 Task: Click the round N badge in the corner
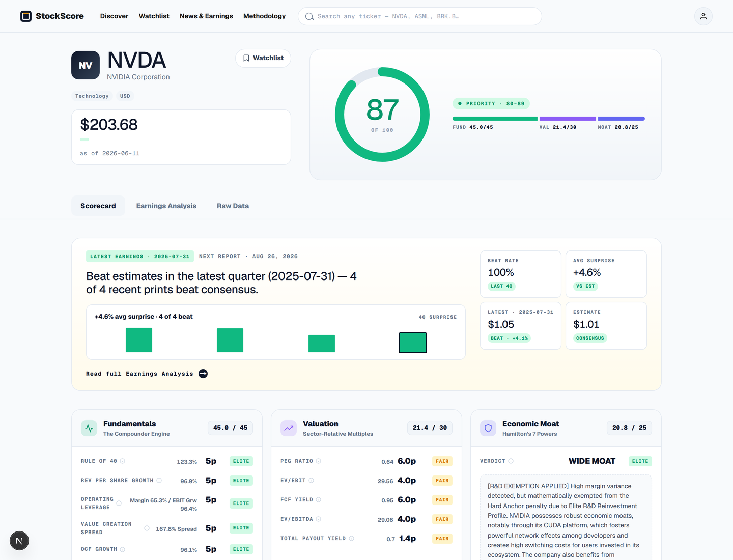click(19, 541)
